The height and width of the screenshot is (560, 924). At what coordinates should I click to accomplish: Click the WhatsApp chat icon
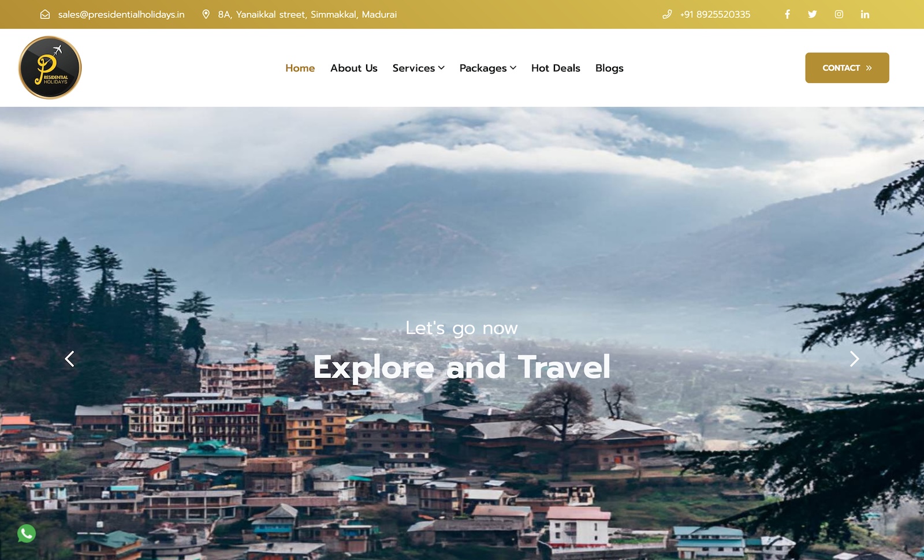27,533
